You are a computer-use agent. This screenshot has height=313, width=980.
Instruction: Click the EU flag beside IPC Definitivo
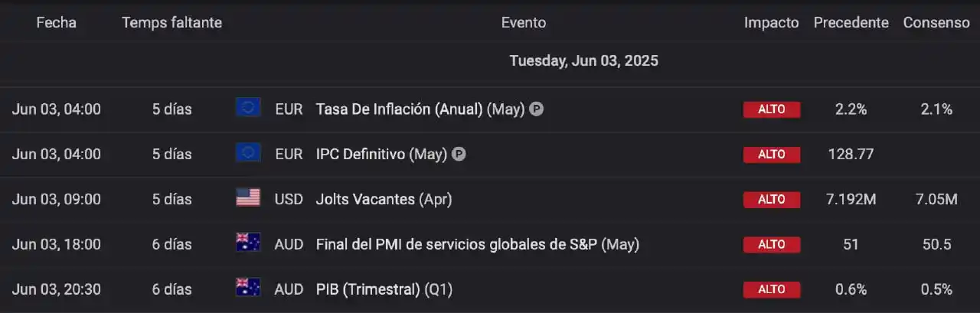[248, 153]
